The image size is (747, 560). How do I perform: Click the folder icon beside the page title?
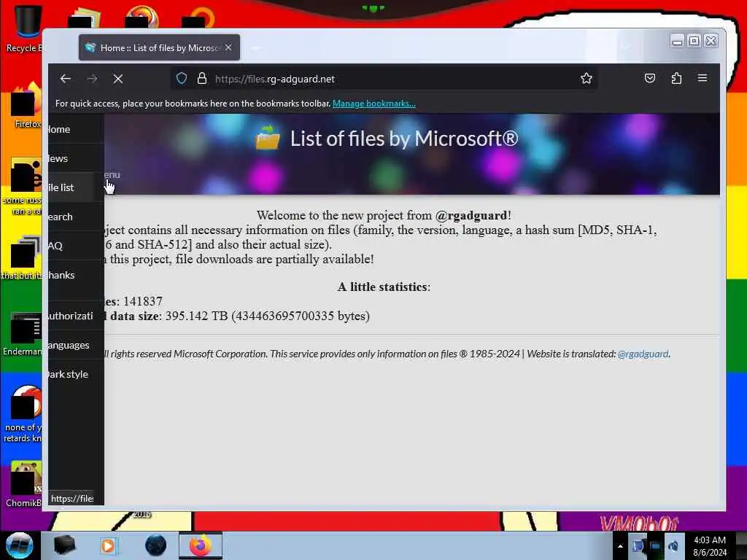[268, 138]
